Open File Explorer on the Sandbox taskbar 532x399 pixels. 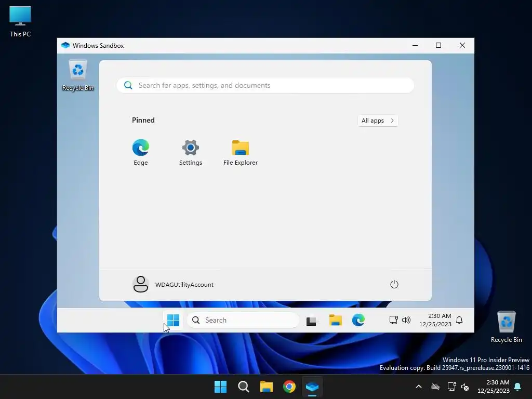coord(335,320)
